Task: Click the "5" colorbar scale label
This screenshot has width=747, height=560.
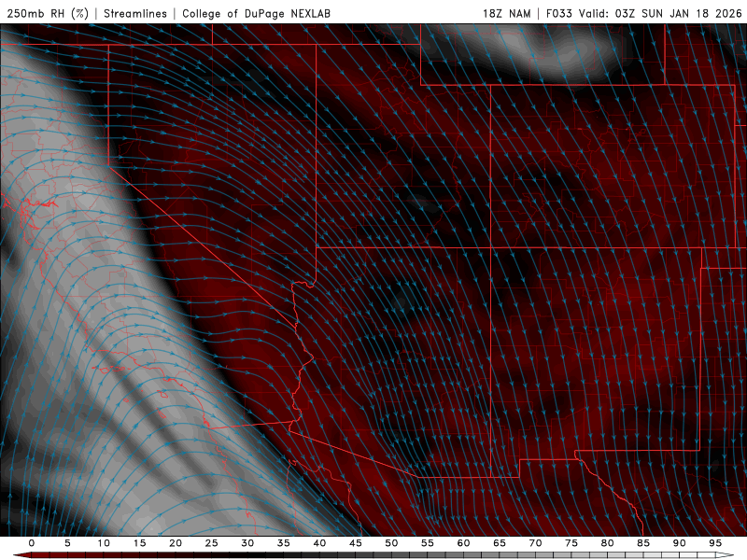Action: [67, 543]
